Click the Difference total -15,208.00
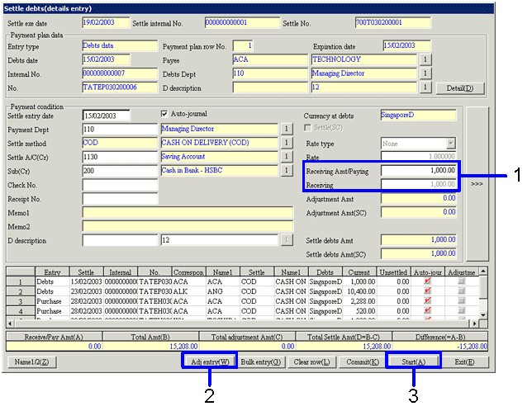Viewport: 532px width, 411px height. pos(440,347)
